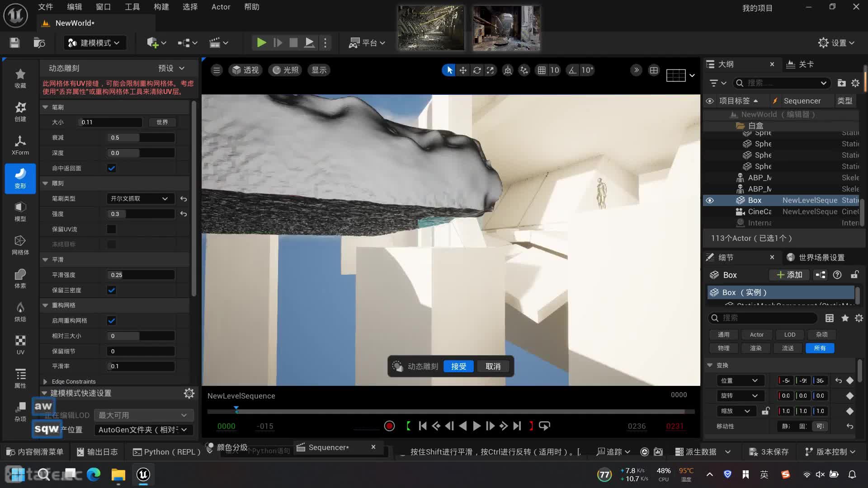868x488 pixels.
Task: Activate the translate move tool in the viewport
Action: [x=463, y=70]
